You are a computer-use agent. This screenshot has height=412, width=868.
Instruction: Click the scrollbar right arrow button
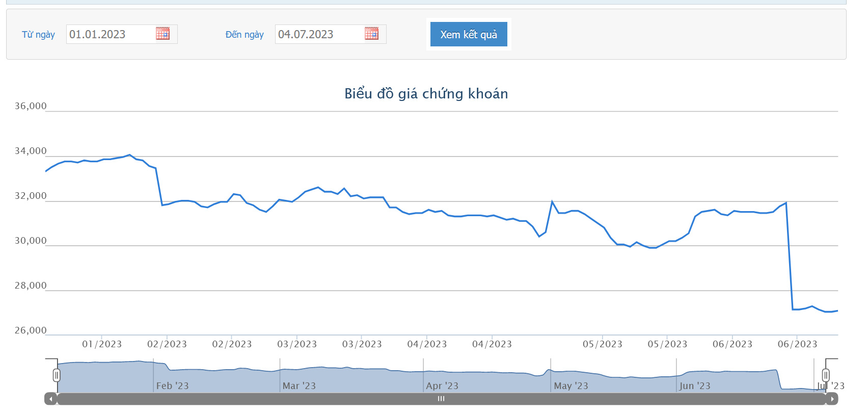832,399
